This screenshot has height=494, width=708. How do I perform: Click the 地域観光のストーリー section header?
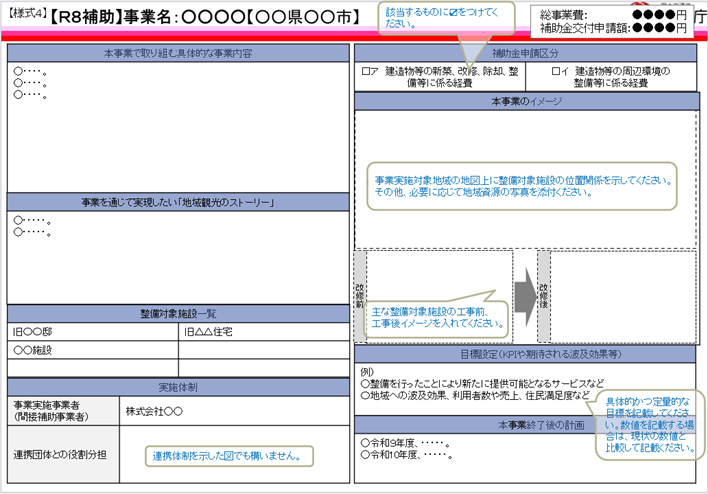(x=178, y=203)
